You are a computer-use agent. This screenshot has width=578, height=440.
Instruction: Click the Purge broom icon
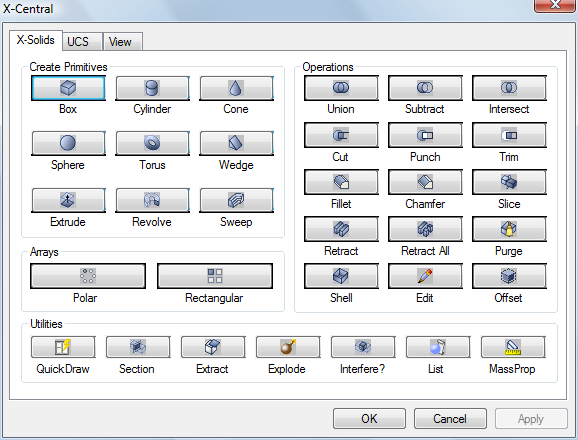pos(509,229)
